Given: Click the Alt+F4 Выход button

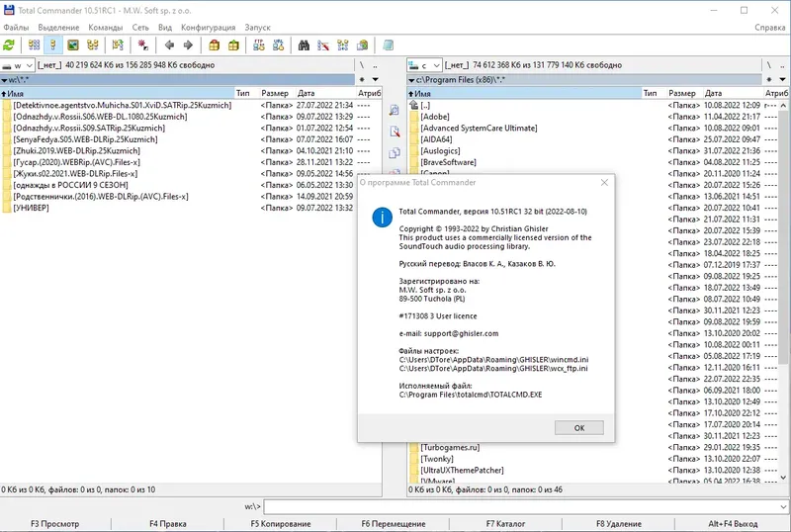Looking at the screenshot, I should click(x=733, y=524).
